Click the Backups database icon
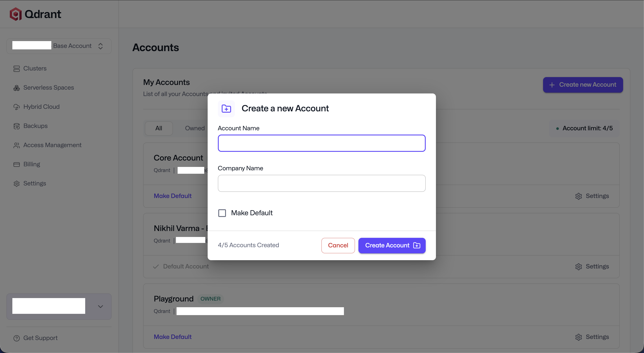644x353 pixels. [x=16, y=126]
